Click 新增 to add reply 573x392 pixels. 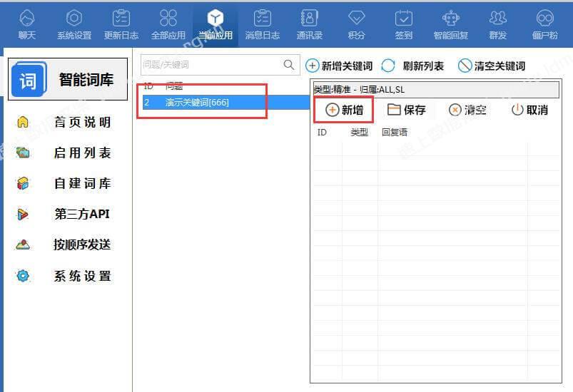click(344, 110)
